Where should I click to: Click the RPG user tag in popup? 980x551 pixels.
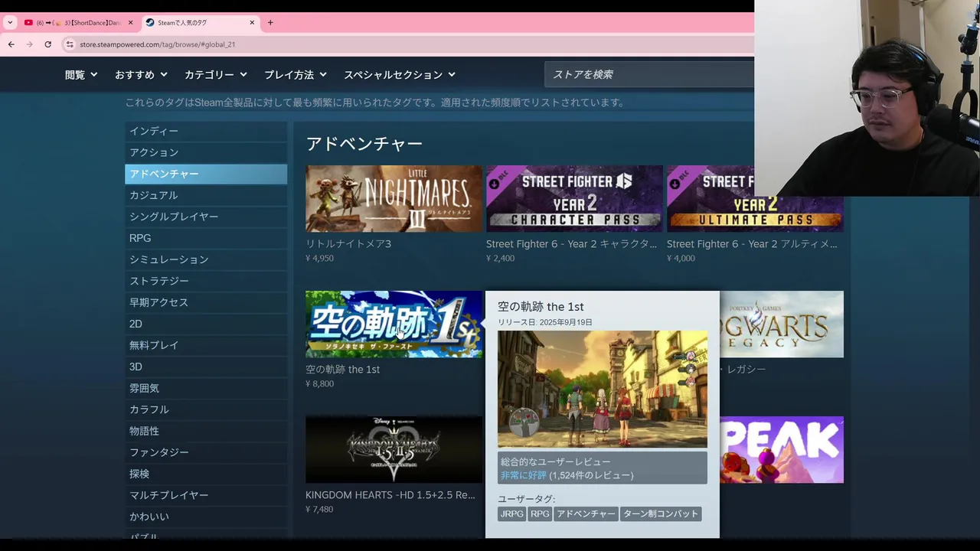coord(540,514)
